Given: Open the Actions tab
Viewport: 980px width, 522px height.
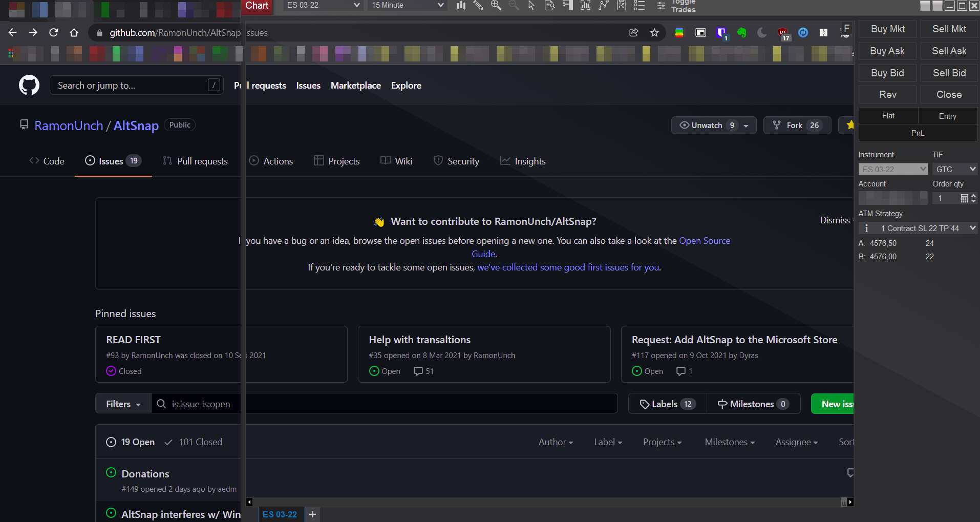Looking at the screenshot, I should [x=271, y=161].
